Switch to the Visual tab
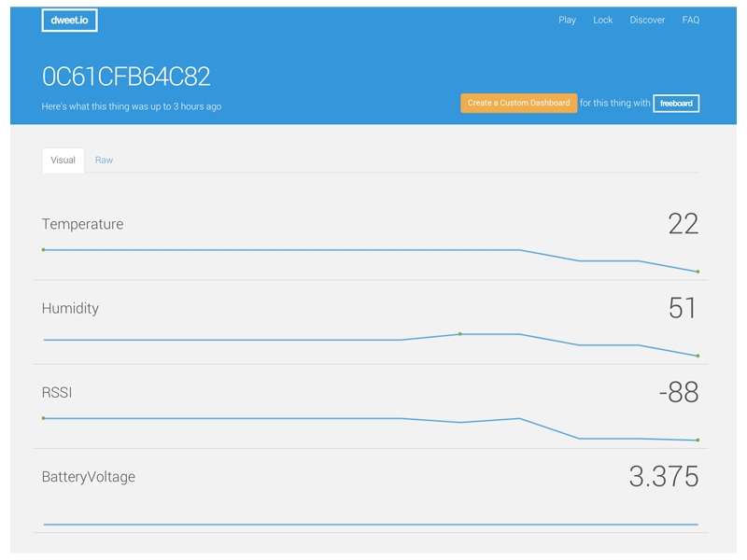 pyautogui.click(x=63, y=160)
